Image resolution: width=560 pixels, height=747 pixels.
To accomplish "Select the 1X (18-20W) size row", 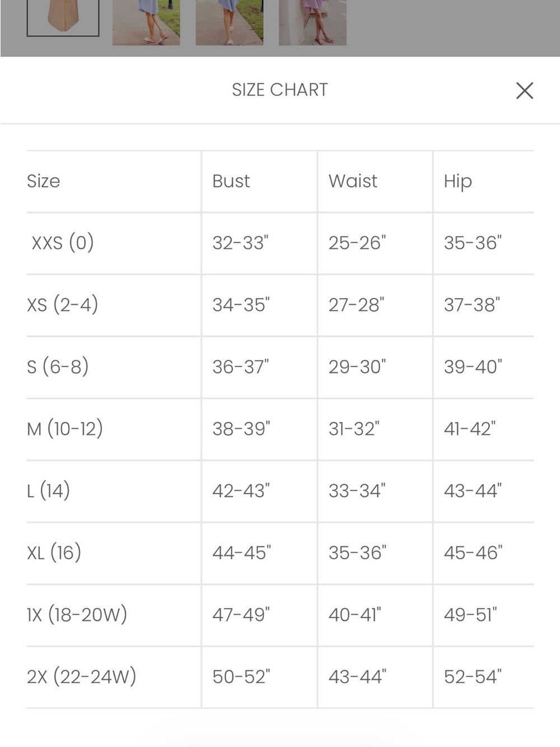I will [x=280, y=615].
